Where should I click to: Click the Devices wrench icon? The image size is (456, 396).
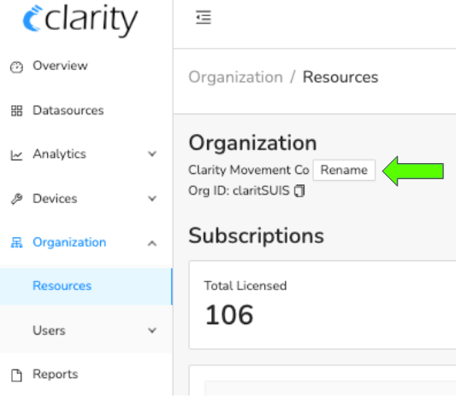(16, 199)
